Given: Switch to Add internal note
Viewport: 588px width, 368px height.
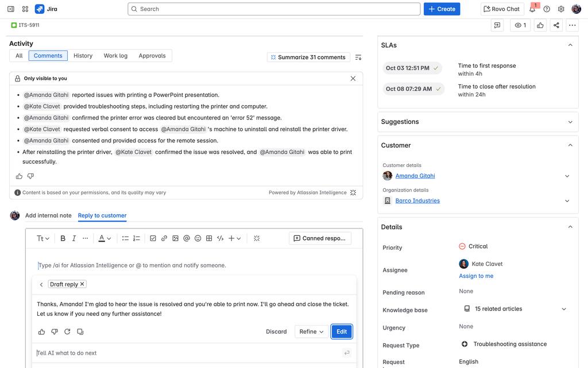Looking at the screenshot, I should coord(48,215).
